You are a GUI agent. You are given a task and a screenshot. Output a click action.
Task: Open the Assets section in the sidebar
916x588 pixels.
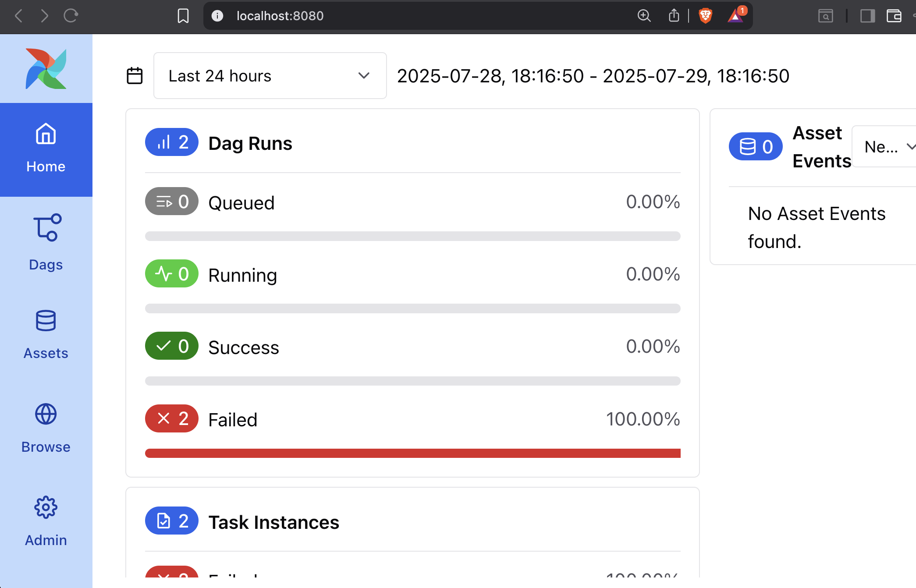coord(46,334)
